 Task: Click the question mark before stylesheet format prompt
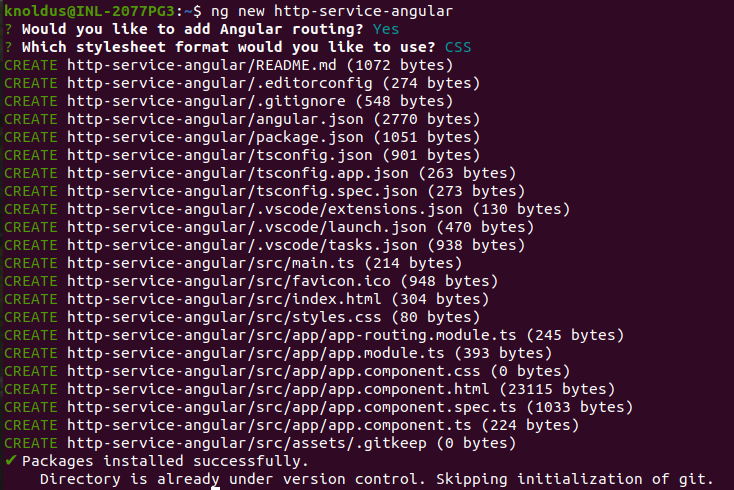pyautogui.click(x=8, y=47)
